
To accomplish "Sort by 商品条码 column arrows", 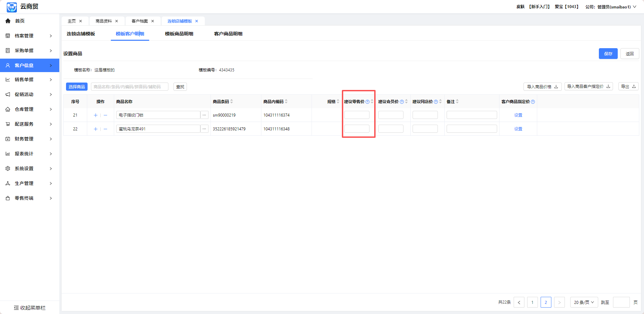I will point(232,101).
